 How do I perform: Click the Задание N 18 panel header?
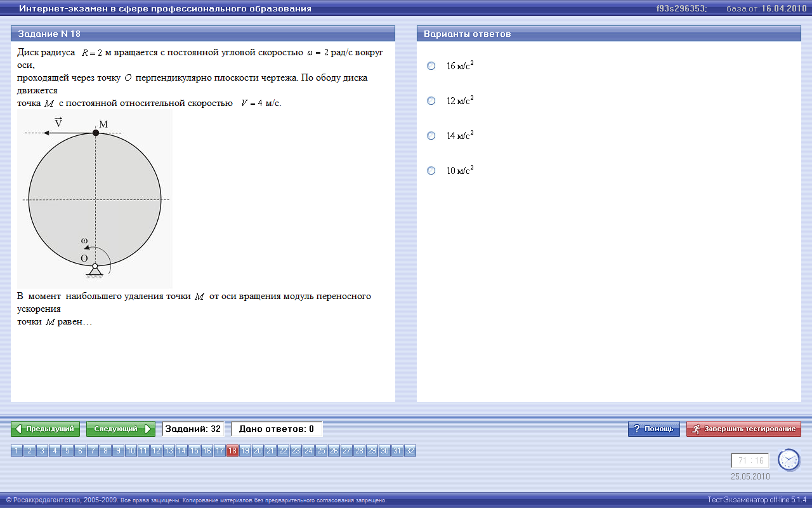click(x=203, y=34)
